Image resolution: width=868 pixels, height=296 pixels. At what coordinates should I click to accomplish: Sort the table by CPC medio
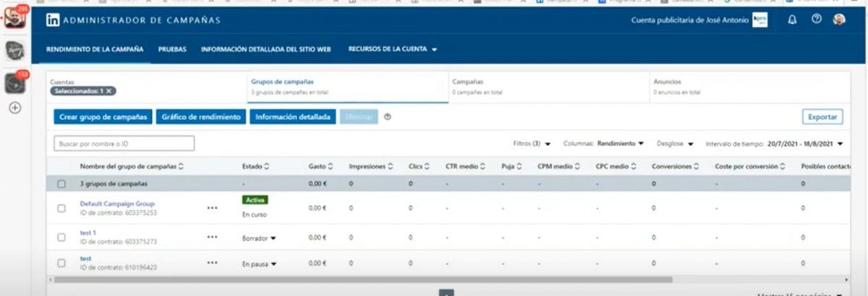(616, 166)
